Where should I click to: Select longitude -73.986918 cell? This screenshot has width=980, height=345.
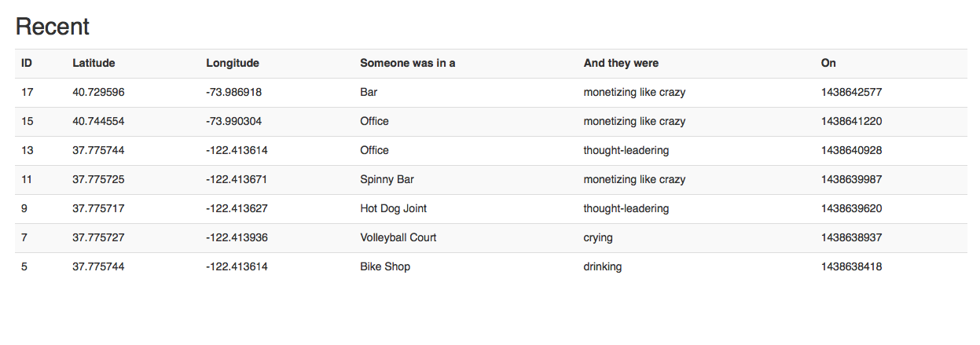[234, 92]
